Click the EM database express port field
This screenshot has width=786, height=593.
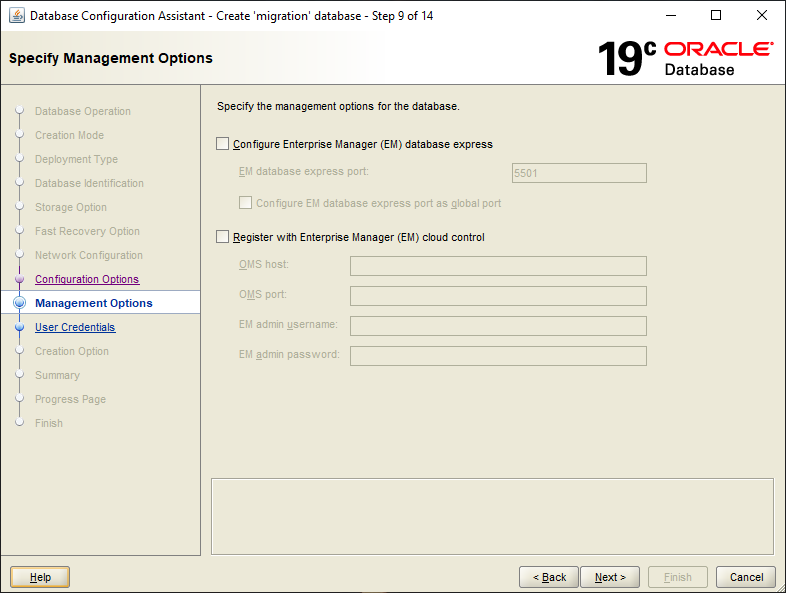click(x=578, y=173)
